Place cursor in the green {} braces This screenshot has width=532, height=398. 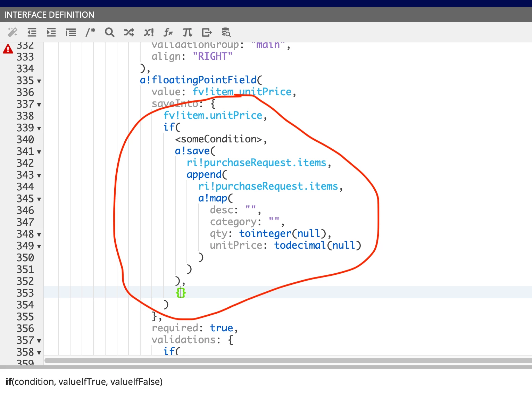(x=181, y=292)
